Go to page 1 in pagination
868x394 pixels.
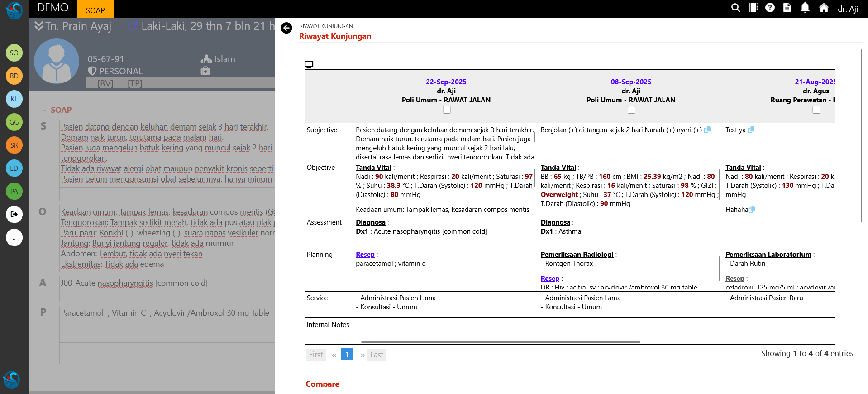tap(347, 355)
